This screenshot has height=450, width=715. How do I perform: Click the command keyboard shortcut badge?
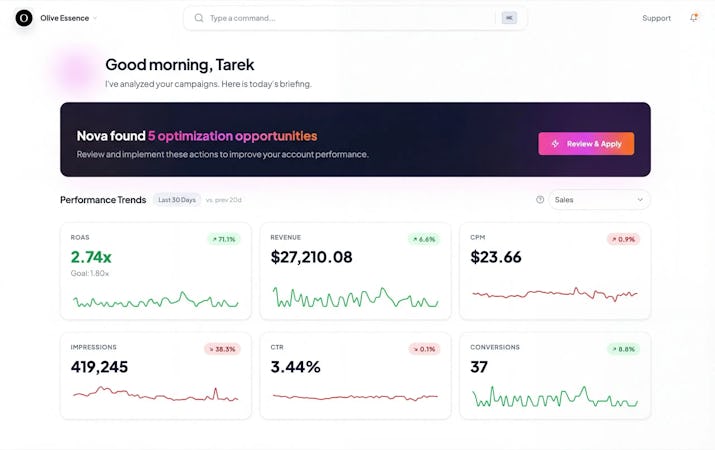(x=509, y=18)
